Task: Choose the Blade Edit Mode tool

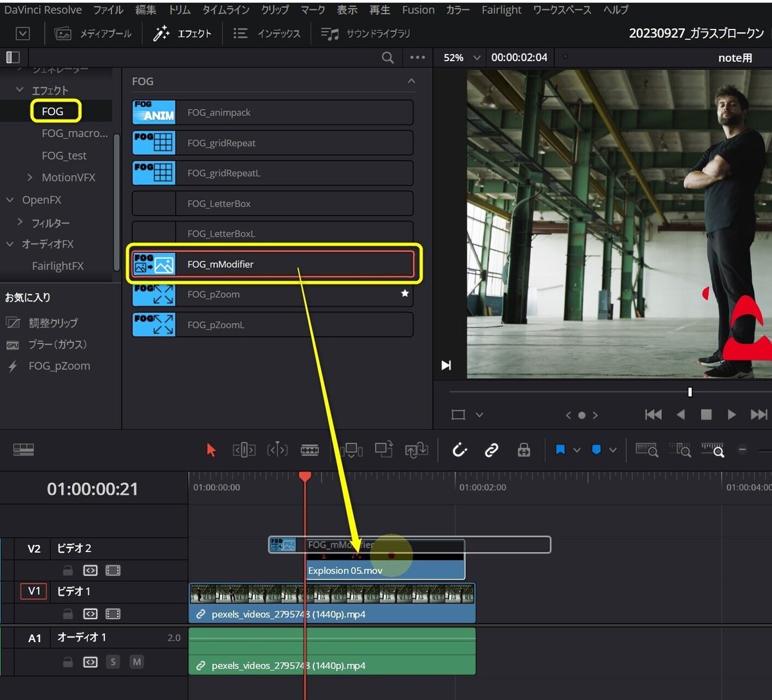Action: click(309, 450)
